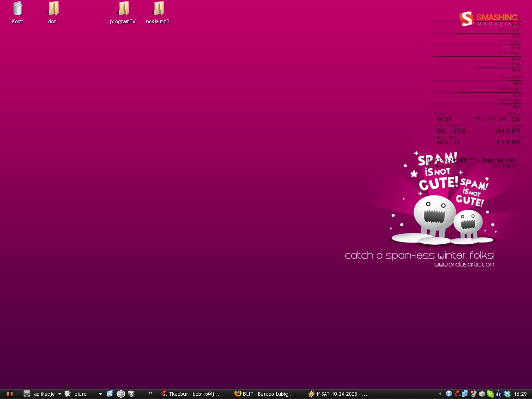Click the 264.0 BPS download value

click(x=508, y=131)
